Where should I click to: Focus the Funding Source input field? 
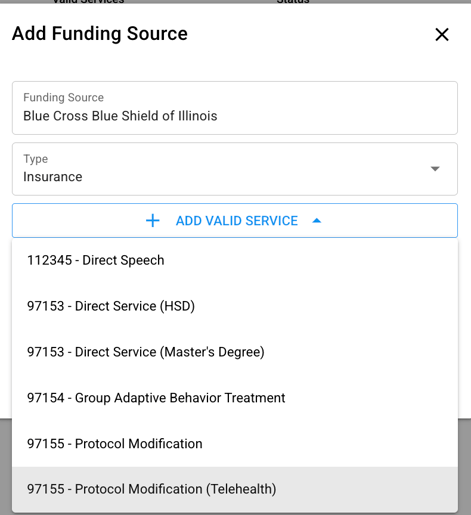[x=235, y=108]
